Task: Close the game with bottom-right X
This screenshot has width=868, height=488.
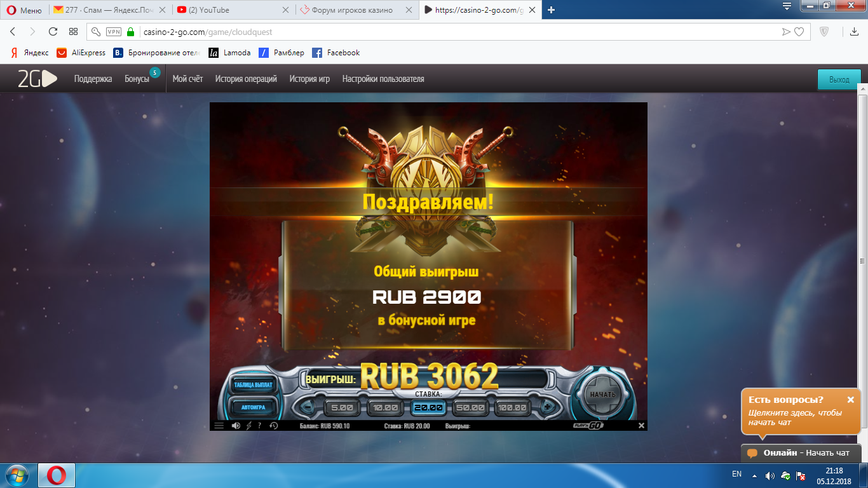Action: (641, 426)
